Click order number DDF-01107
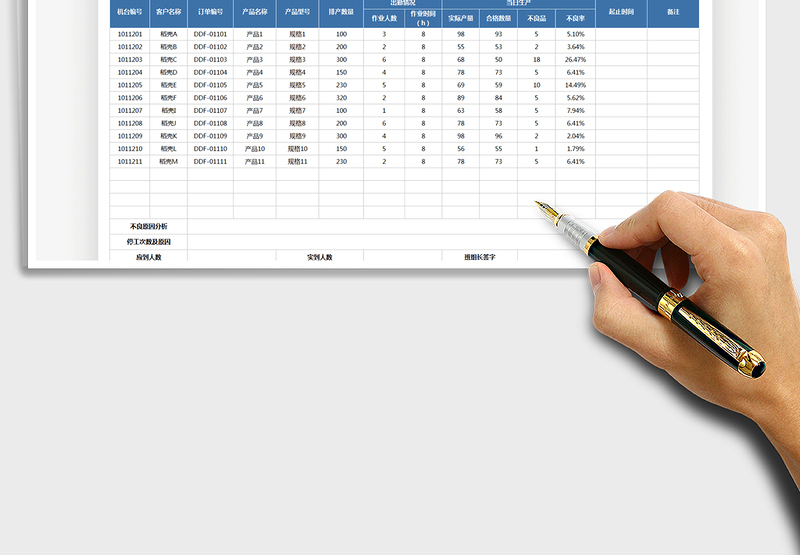 coord(210,111)
